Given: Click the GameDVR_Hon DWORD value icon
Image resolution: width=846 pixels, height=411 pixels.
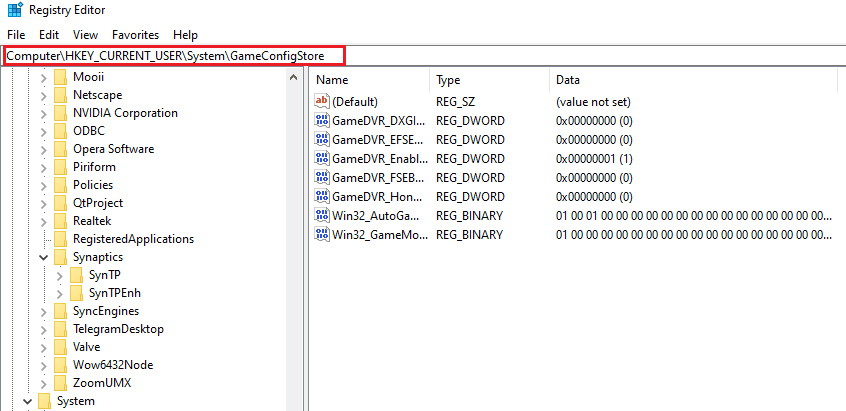Looking at the screenshot, I should click(x=322, y=196).
